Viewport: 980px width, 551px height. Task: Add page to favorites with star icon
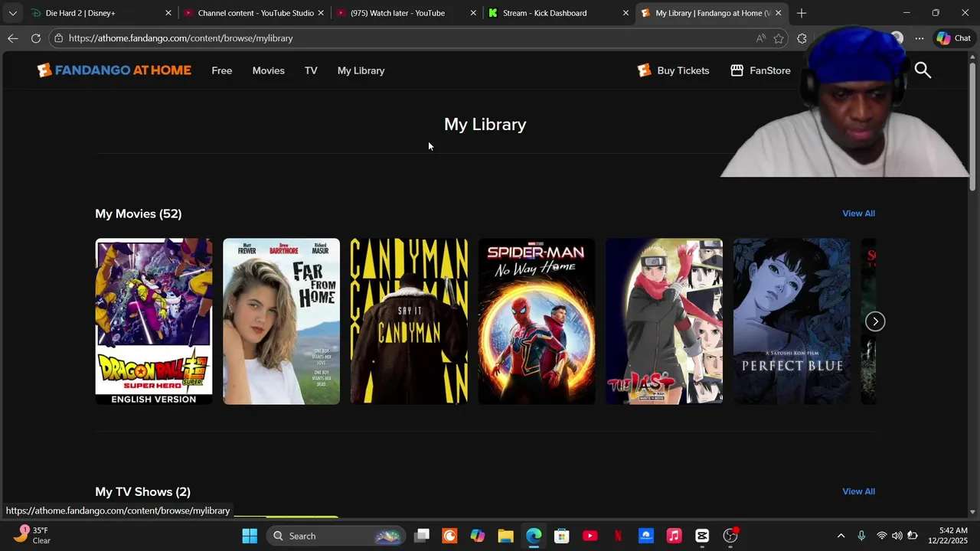779,38
